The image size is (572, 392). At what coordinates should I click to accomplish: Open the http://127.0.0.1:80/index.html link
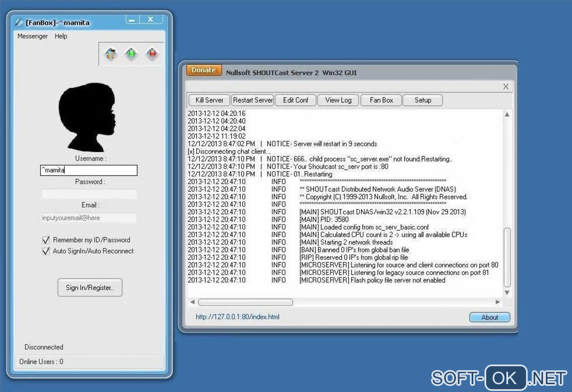click(237, 317)
